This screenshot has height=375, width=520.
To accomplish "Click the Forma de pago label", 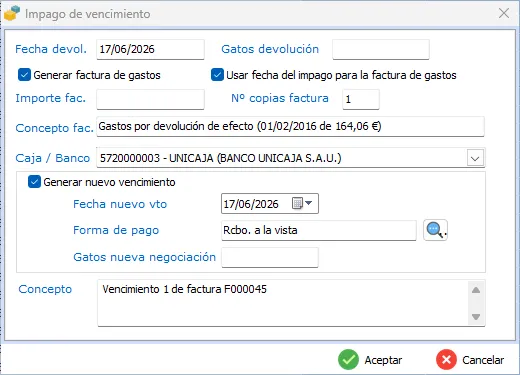I will pos(116,230).
